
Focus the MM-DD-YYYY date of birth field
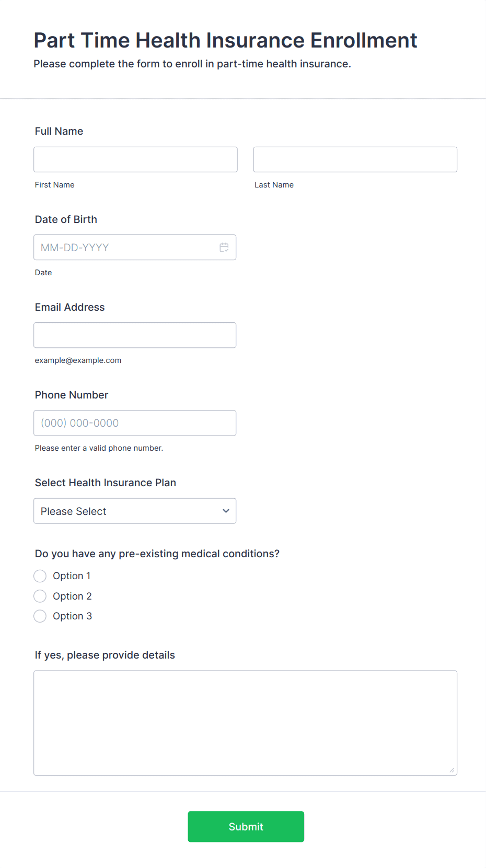(x=125, y=248)
